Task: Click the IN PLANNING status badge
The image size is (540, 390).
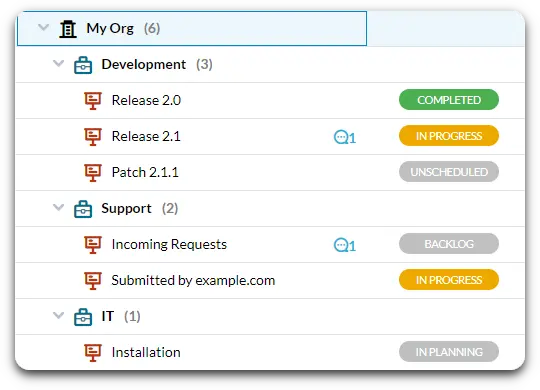Action: coord(449,352)
